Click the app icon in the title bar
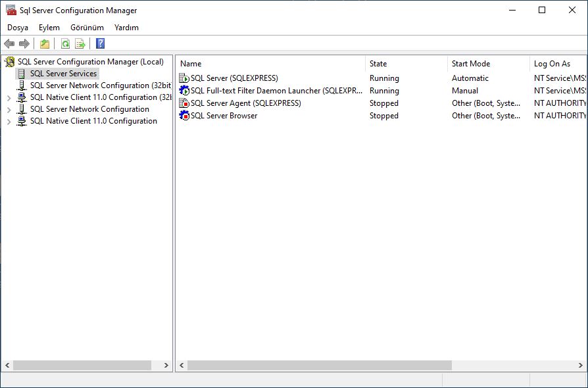Viewport: 588px width, 388px height. click(11, 10)
